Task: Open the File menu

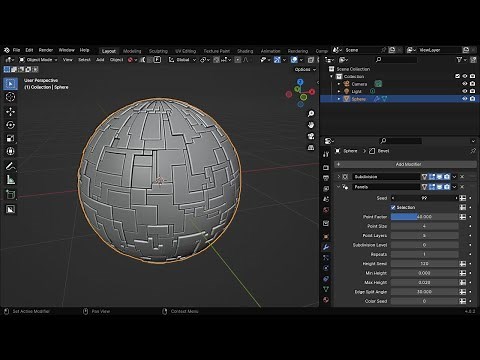Action: (16, 50)
